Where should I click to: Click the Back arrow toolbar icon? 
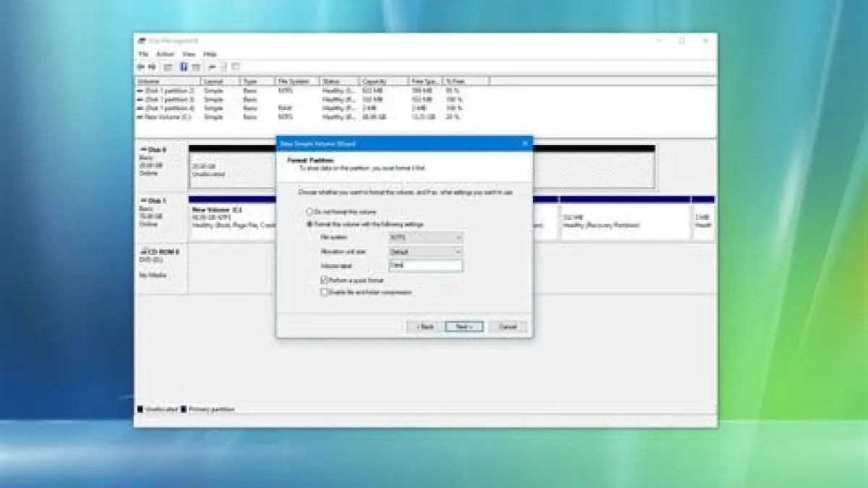click(x=141, y=67)
